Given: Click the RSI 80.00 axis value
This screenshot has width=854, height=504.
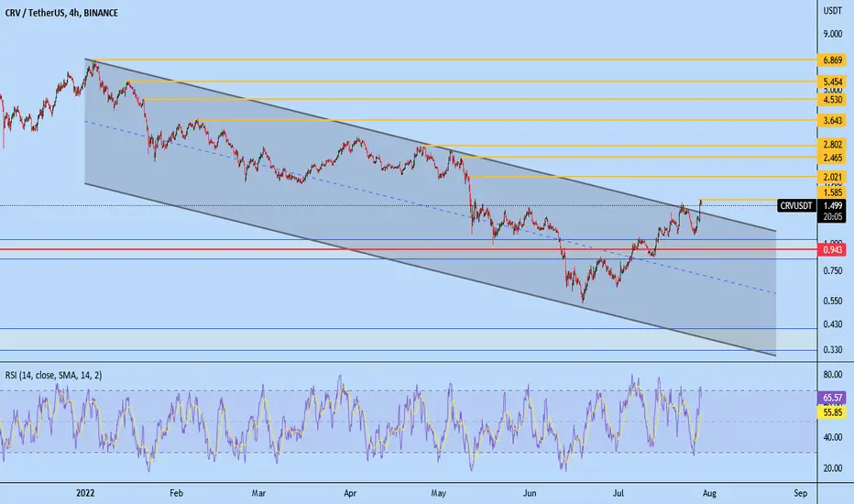Looking at the screenshot, I should tap(833, 375).
